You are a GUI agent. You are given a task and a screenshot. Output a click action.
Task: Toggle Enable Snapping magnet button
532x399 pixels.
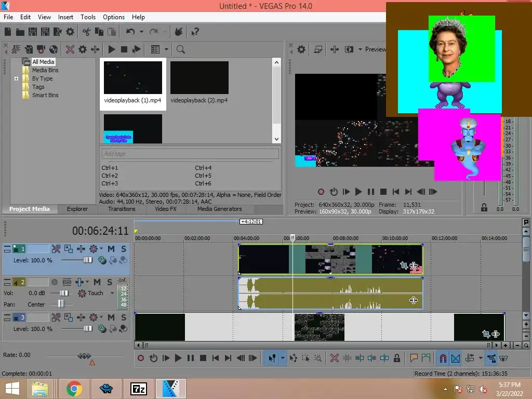(x=443, y=358)
